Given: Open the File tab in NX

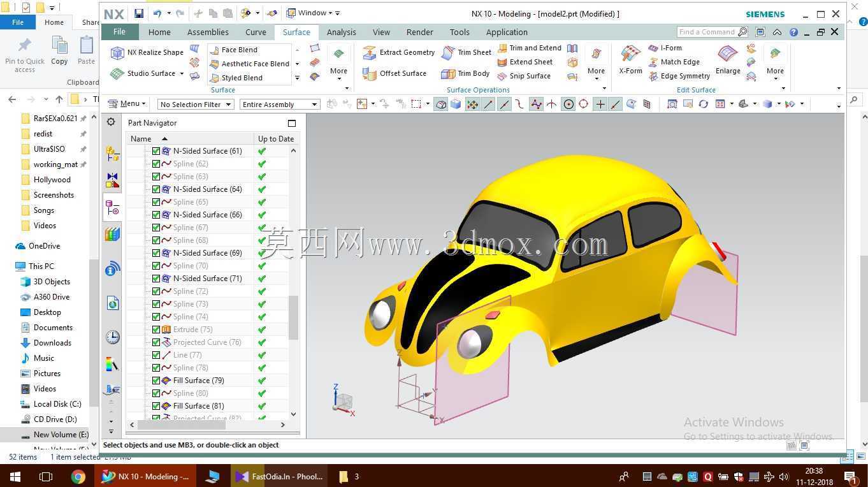Looking at the screenshot, I should pyautogui.click(x=119, y=32).
